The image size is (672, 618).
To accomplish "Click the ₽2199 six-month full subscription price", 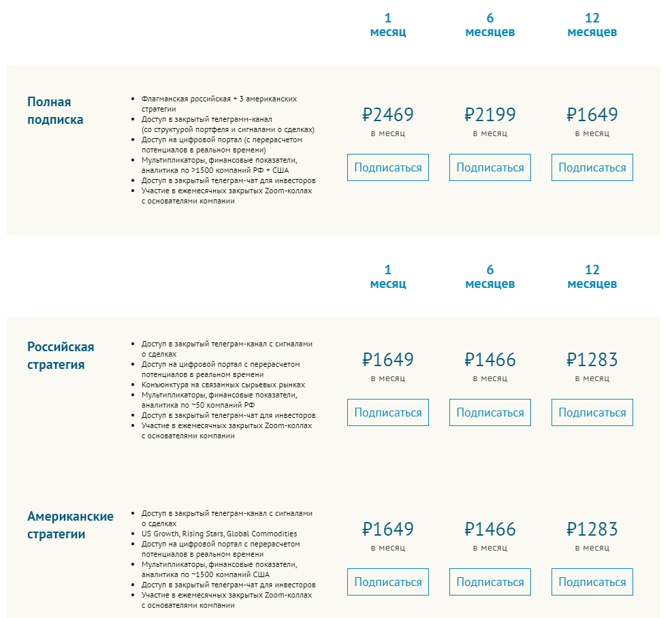I will [x=490, y=114].
